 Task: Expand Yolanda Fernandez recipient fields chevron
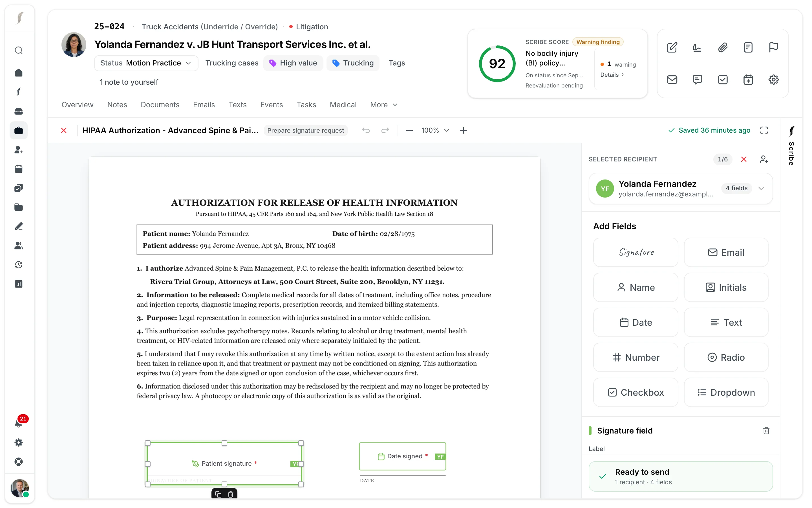[x=761, y=188]
